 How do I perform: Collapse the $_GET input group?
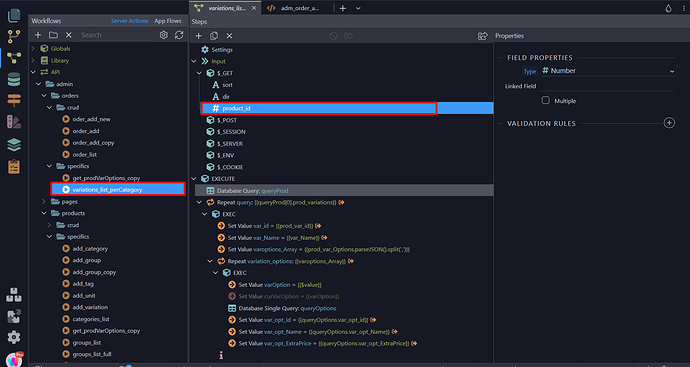pyautogui.click(x=199, y=73)
